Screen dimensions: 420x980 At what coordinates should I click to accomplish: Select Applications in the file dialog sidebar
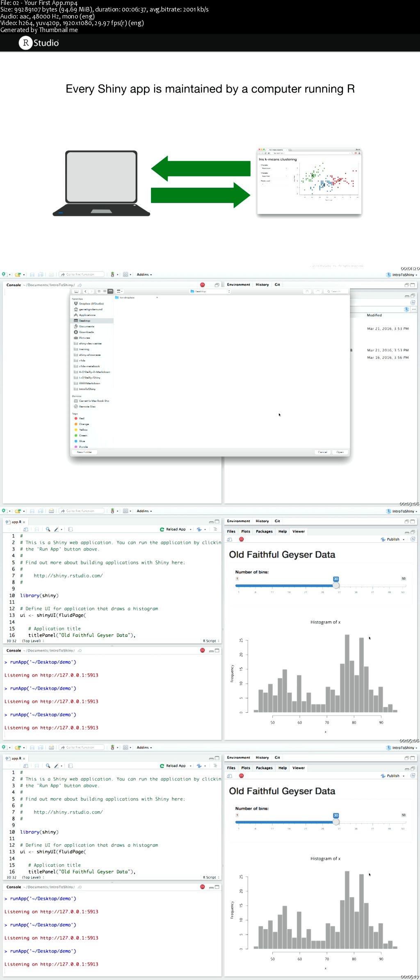(87, 315)
